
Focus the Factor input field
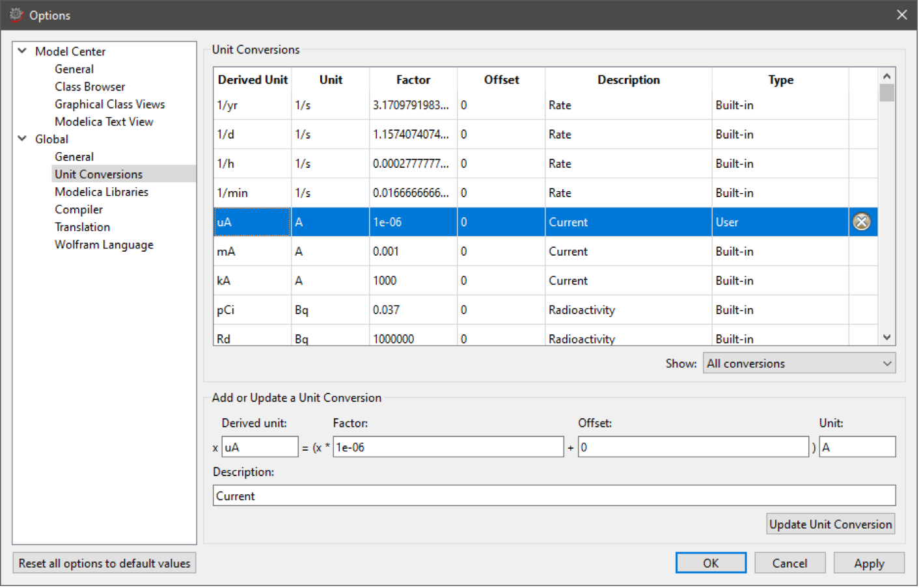tap(448, 448)
